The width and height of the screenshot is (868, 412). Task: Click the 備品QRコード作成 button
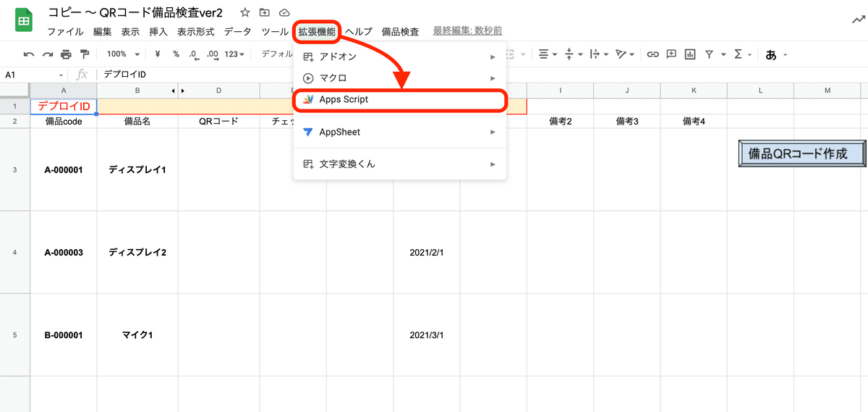point(802,154)
